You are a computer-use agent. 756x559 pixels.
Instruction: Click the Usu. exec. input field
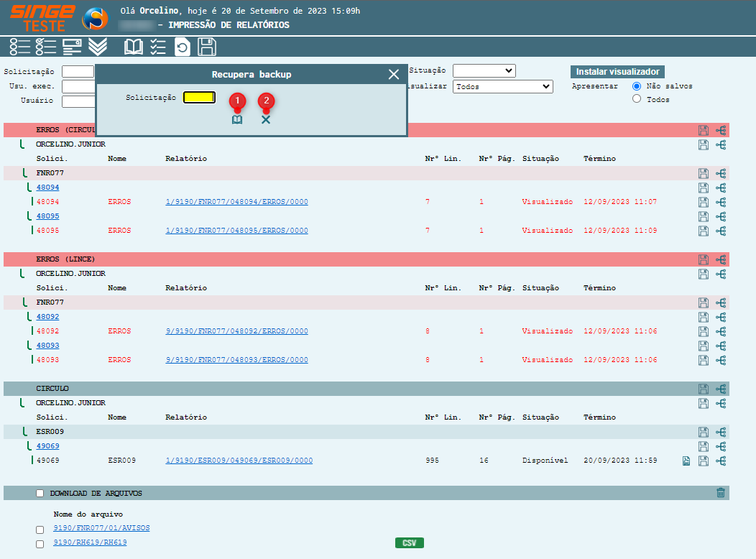tap(78, 86)
